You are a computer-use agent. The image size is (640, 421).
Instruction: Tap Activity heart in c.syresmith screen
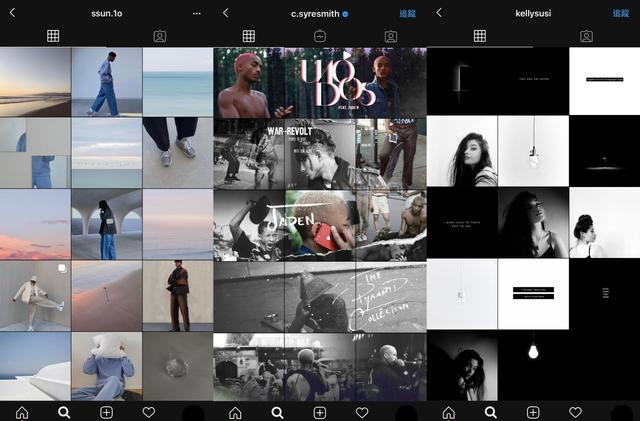tap(362, 412)
